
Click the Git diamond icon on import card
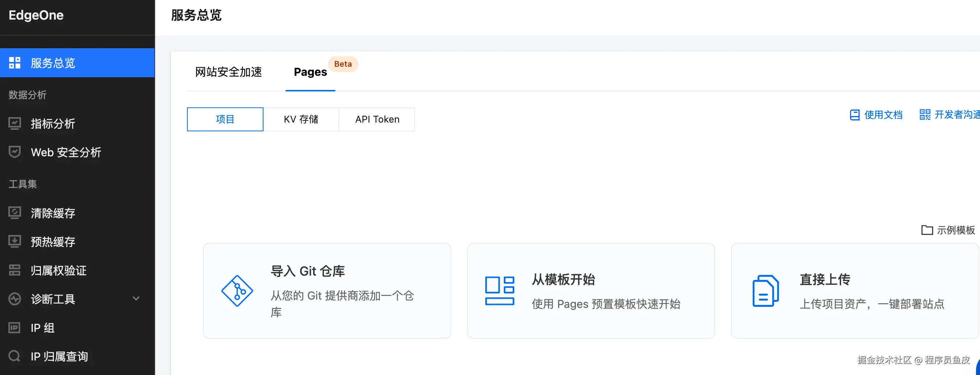point(237,291)
